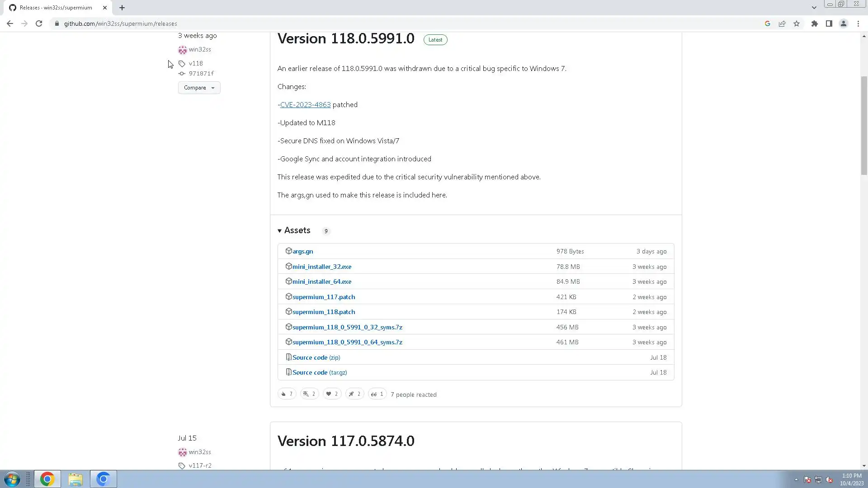Open the Extensions puzzle icon
The image size is (868, 488).
coord(814,23)
